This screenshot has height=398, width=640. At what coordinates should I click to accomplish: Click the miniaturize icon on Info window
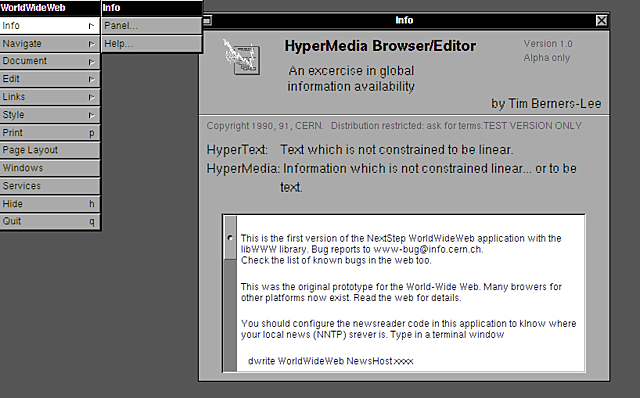coord(207,20)
